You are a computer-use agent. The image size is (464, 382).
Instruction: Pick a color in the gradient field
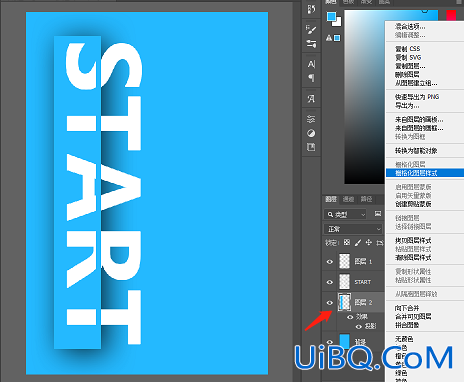coord(365,97)
